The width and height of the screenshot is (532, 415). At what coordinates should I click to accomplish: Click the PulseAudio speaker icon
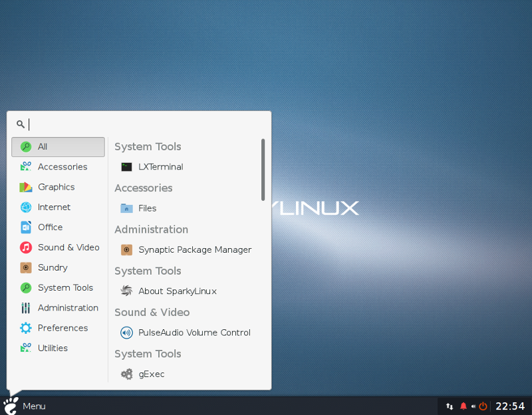tap(126, 333)
